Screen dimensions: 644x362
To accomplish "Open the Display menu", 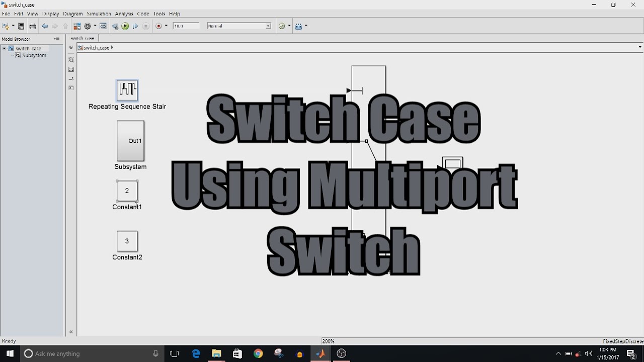I will pos(51,14).
